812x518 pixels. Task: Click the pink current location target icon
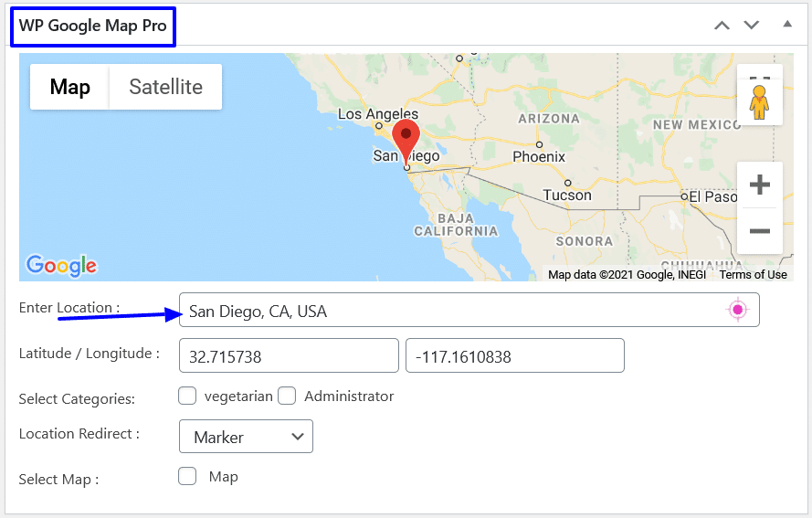737,311
